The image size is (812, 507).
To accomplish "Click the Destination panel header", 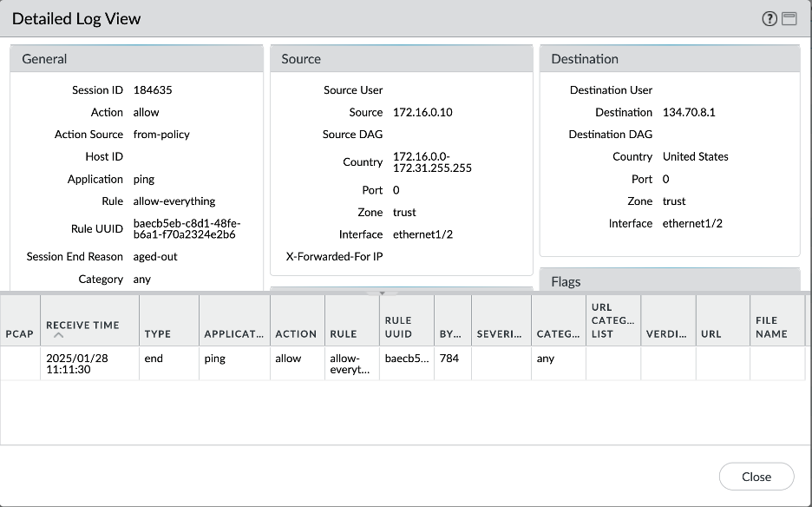I will click(669, 59).
